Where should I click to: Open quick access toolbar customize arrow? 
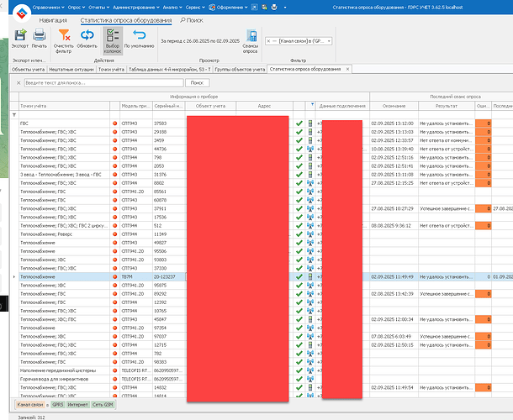285,8
